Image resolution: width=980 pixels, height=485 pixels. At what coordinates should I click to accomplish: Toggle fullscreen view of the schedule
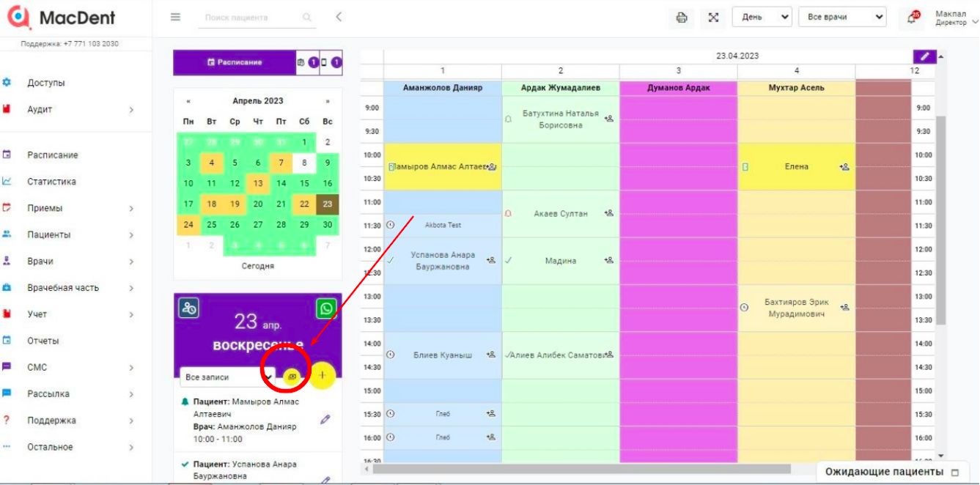[x=713, y=18]
